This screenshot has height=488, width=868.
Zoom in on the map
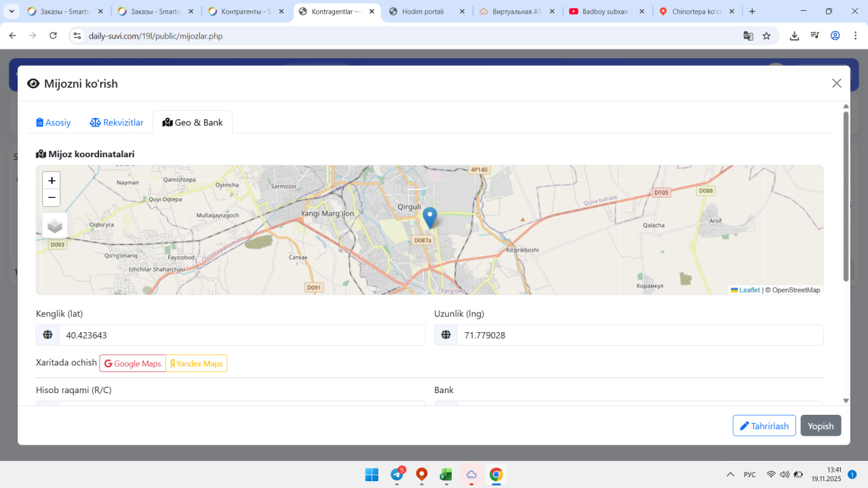click(x=52, y=181)
